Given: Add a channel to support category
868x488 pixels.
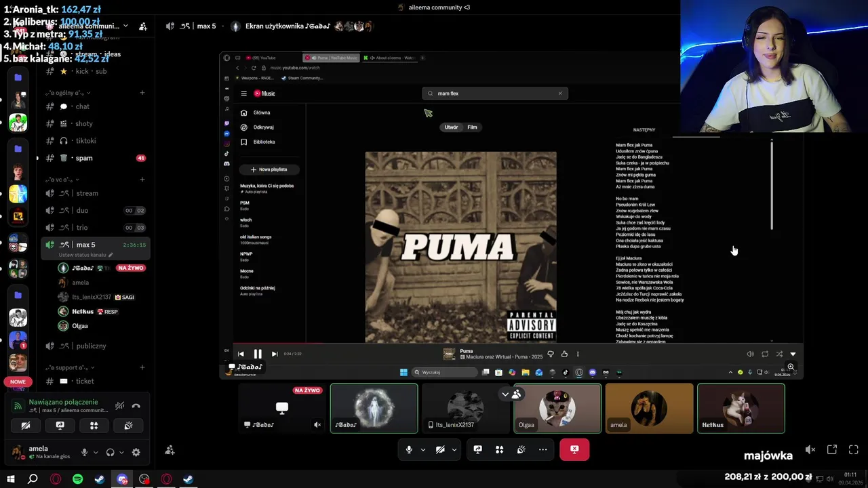Looking at the screenshot, I should pyautogui.click(x=142, y=367).
